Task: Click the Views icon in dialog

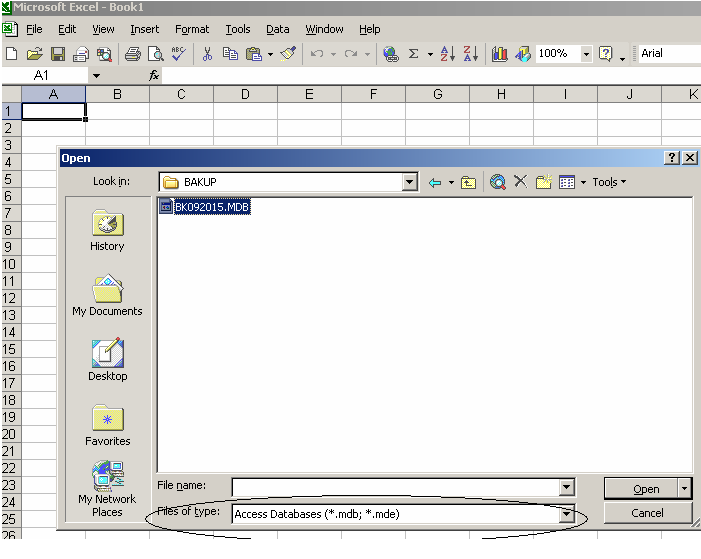Action: (x=567, y=182)
